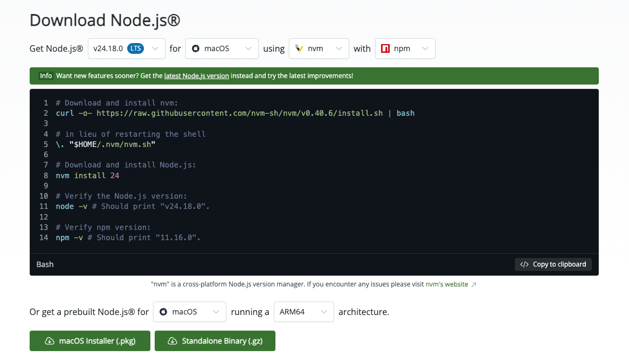Click the curl install command line
Image resolution: width=629 pixels, height=364 pixels.
pos(235,113)
